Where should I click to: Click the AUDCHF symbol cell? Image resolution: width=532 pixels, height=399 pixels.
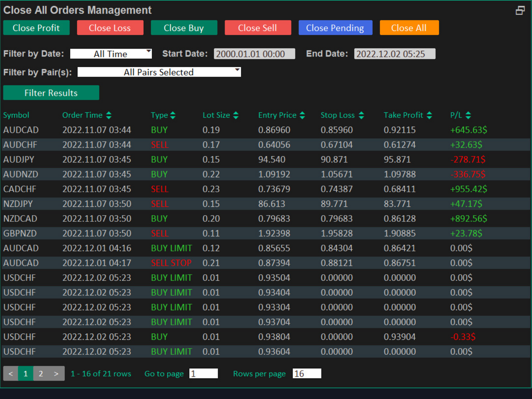(20, 145)
